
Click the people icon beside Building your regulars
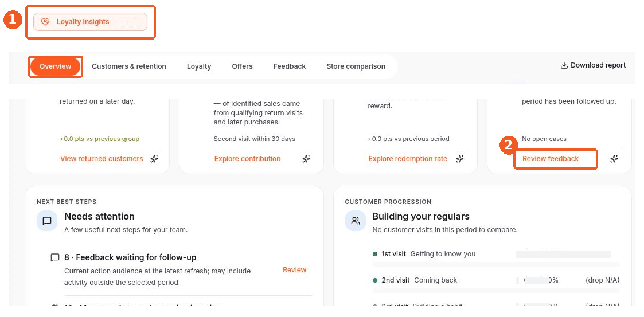pos(356,221)
